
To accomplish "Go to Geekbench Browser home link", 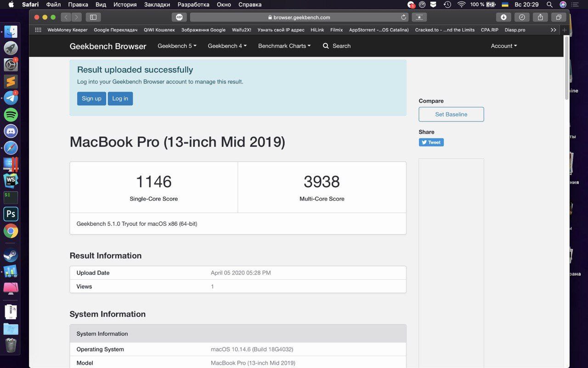I will pos(108,46).
